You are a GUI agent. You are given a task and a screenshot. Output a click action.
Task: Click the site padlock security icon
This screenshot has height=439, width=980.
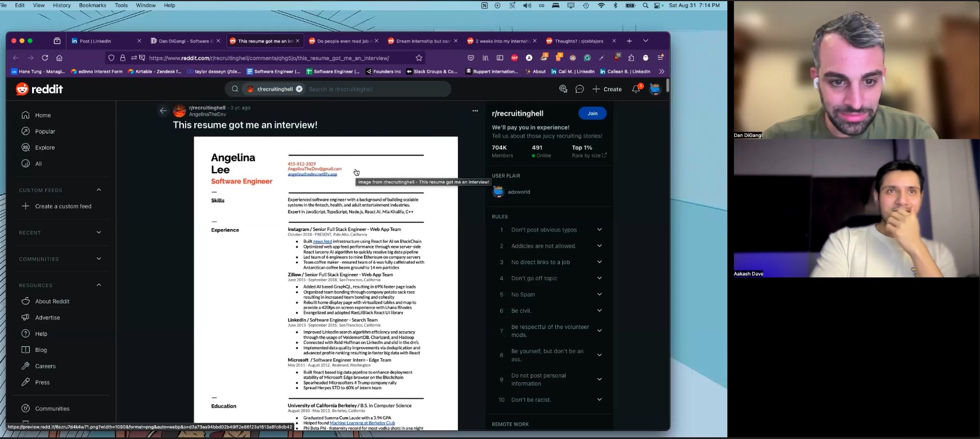(123, 58)
